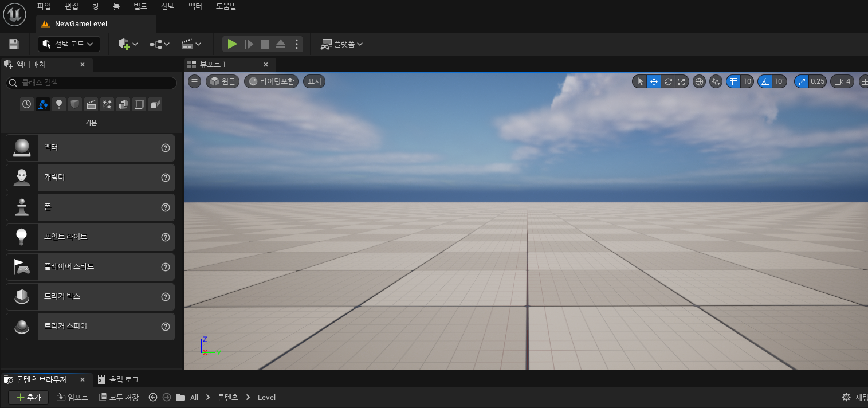
Task: Open the 플랫폼 platforms dropdown
Action: click(x=341, y=44)
